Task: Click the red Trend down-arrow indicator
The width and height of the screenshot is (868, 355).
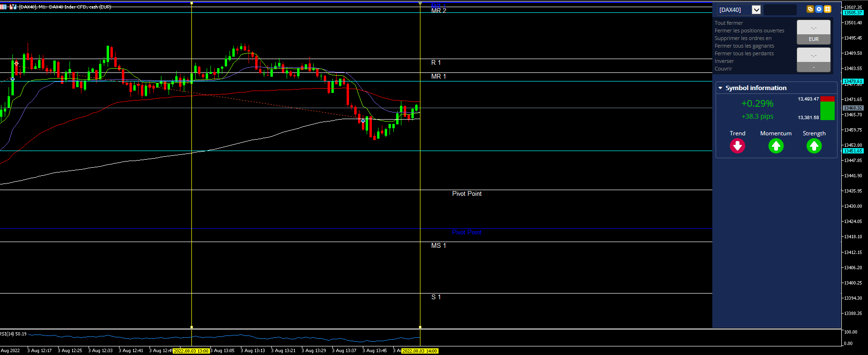Action: 738,146
